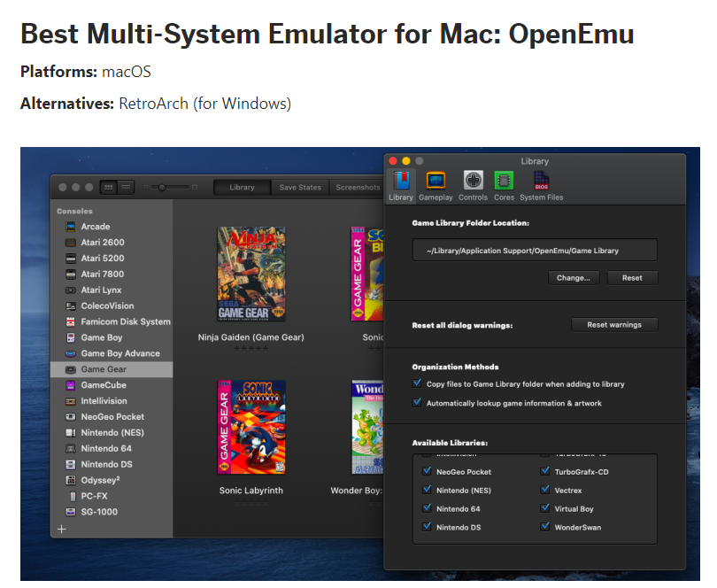The height and width of the screenshot is (588, 717).
Task: Click the Nintendo (NES) sidebar icon
Action: coord(71,433)
